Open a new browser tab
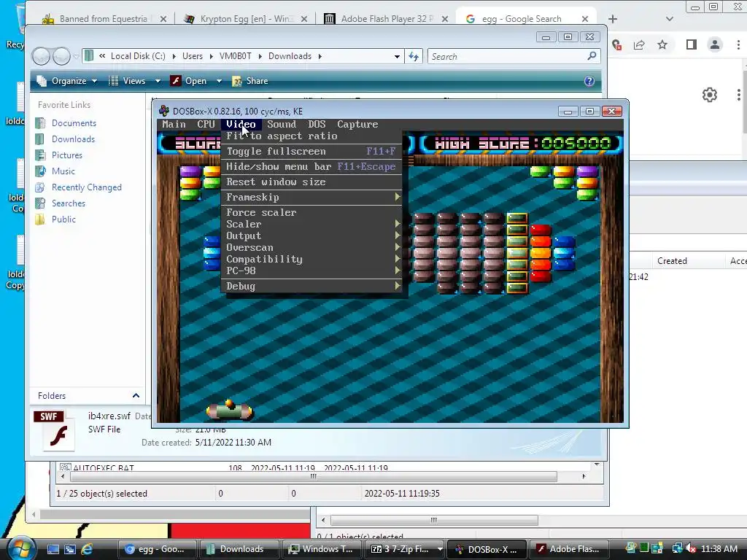This screenshot has width=747, height=560. [x=613, y=19]
